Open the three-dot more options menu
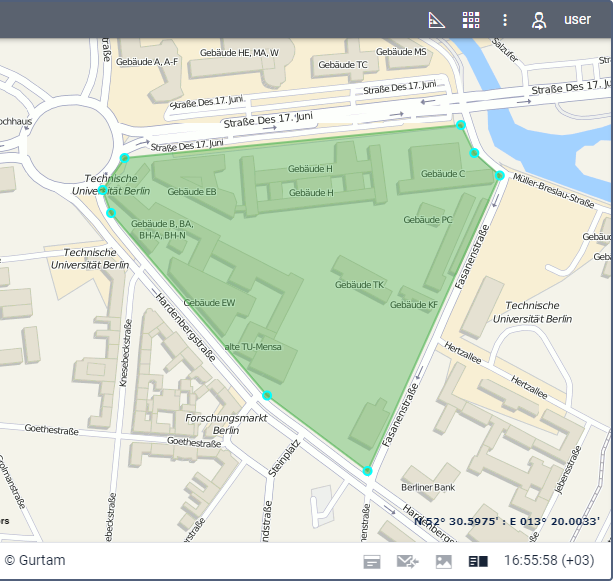Image resolution: width=613 pixels, height=581 pixels. (x=505, y=20)
